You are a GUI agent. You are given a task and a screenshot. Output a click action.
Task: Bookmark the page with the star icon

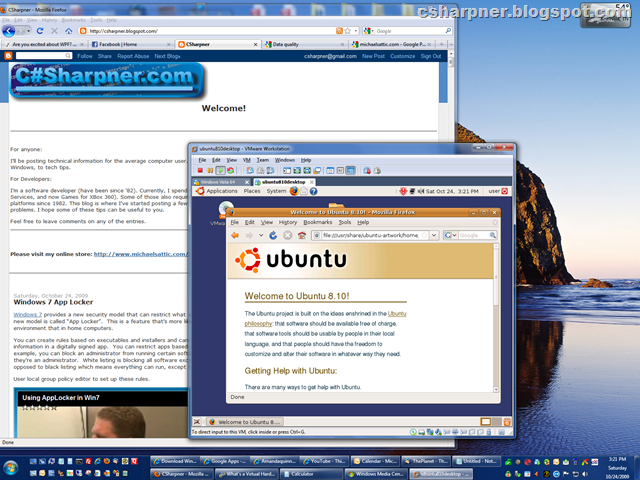(x=348, y=31)
